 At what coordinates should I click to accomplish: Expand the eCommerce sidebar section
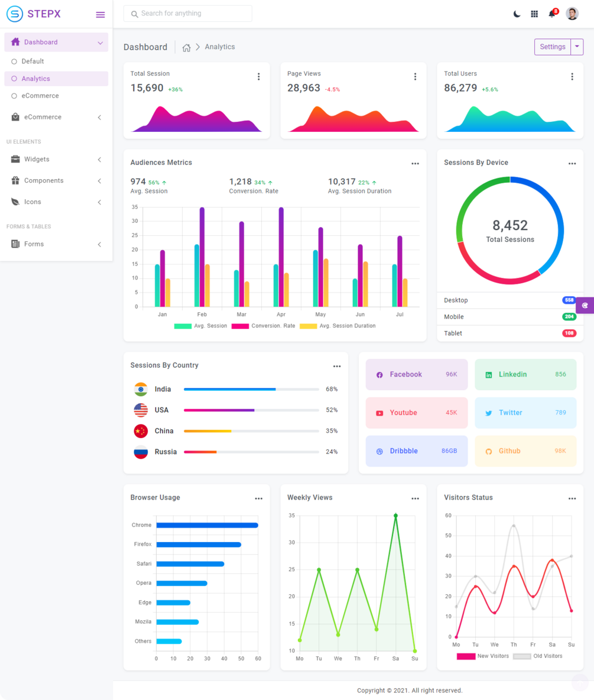pyautogui.click(x=56, y=117)
